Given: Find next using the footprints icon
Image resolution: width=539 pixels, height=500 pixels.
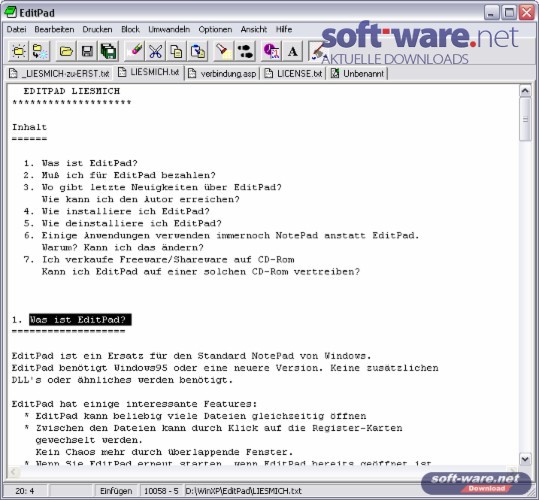Looking at the screenshot, I should (x=245, y=52).
